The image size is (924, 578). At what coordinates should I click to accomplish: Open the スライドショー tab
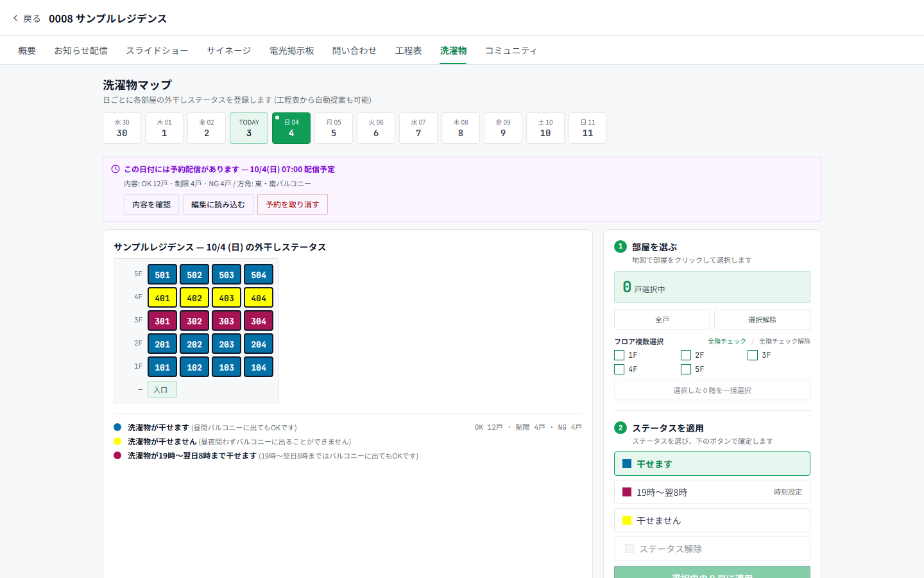[x=157, y=51]
